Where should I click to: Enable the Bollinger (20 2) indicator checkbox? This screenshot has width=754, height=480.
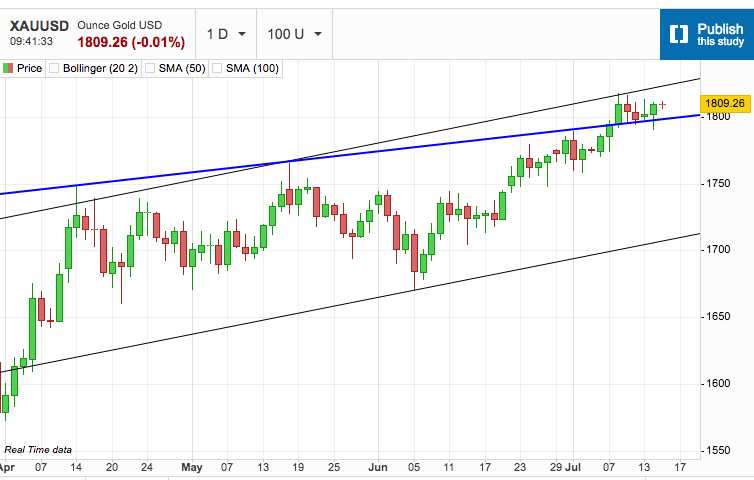pos(54,68)
